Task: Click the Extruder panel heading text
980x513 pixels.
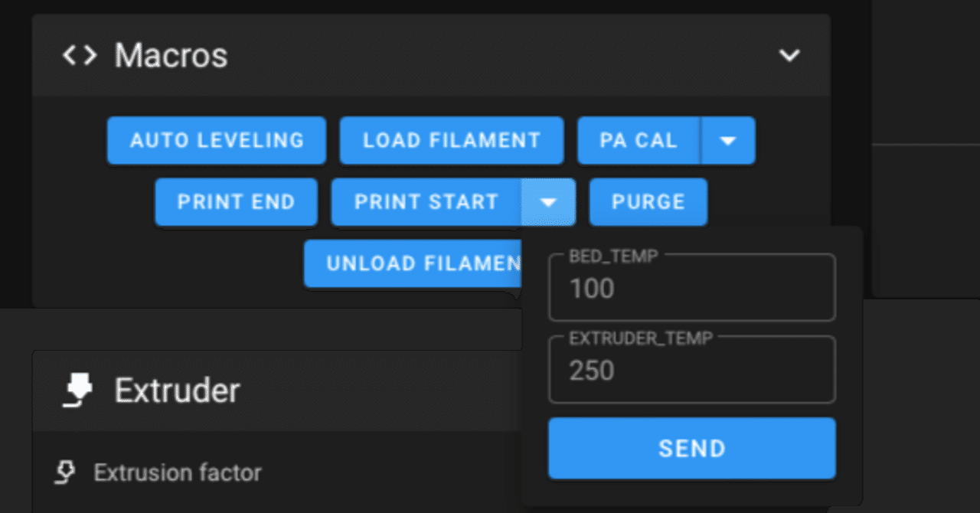Action: (x=177, y=391)
